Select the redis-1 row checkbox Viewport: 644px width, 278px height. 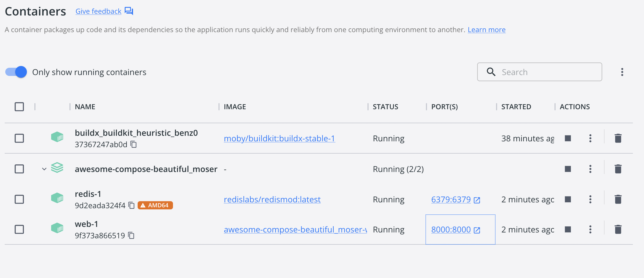click(19, 199)
